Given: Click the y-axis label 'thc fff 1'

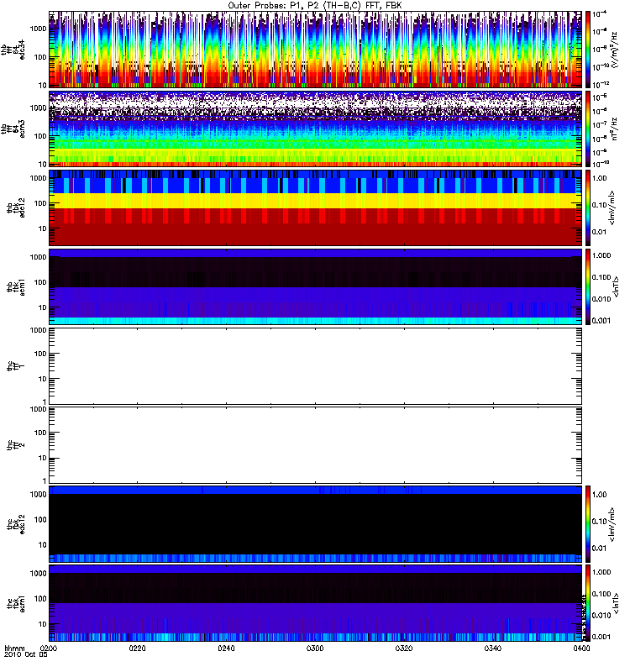Looking at the screenshot, I should [16, 366].
